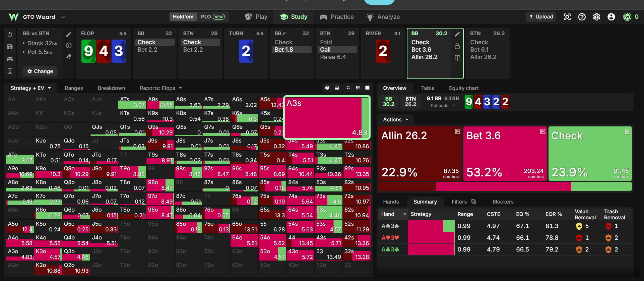Switch game type to PLO

pos(213,17)
